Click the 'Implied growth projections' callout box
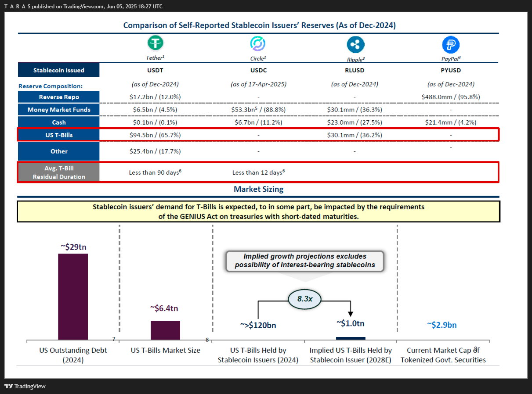Image resolution: width=532 pixels, height=394 pixels. 305,261
